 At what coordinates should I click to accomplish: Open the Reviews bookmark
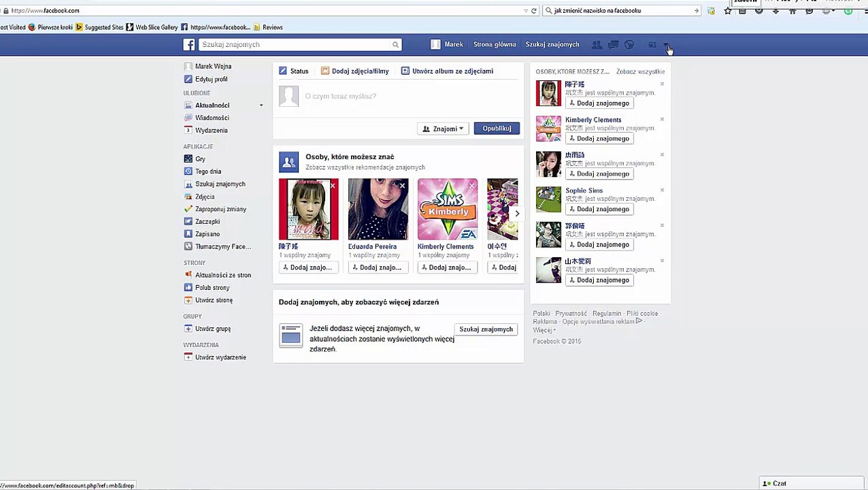coord(268,27)
